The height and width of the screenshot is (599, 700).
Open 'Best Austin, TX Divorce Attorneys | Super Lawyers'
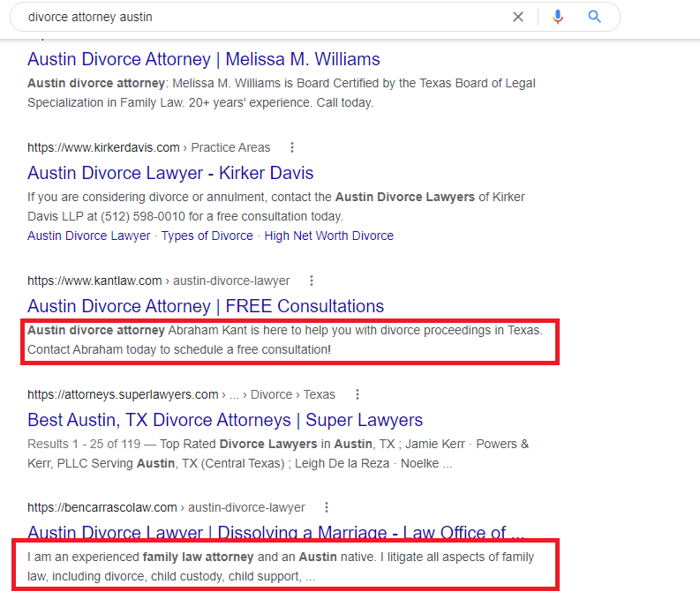(225, 420)
